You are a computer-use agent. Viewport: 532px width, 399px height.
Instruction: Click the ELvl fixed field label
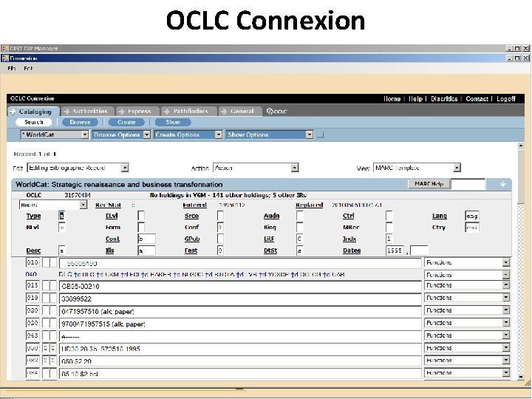112,216
